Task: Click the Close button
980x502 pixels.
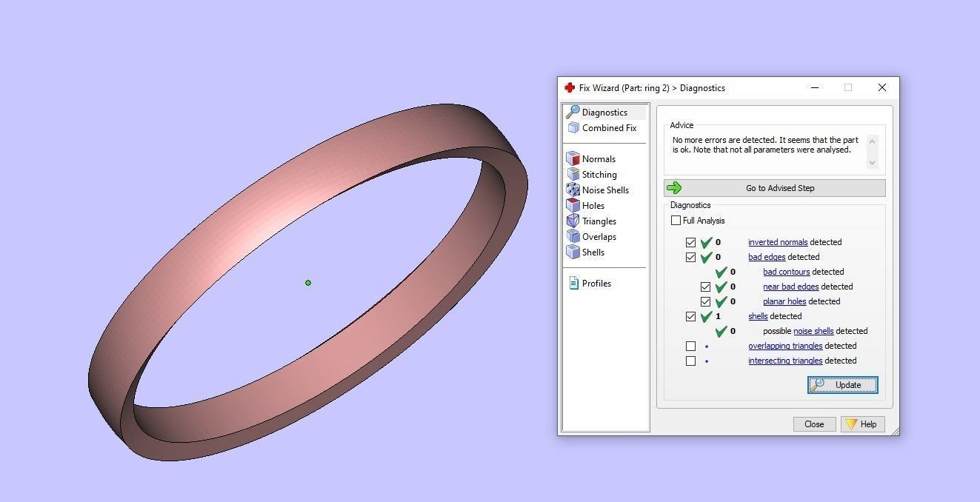Action: coord(814,424)
